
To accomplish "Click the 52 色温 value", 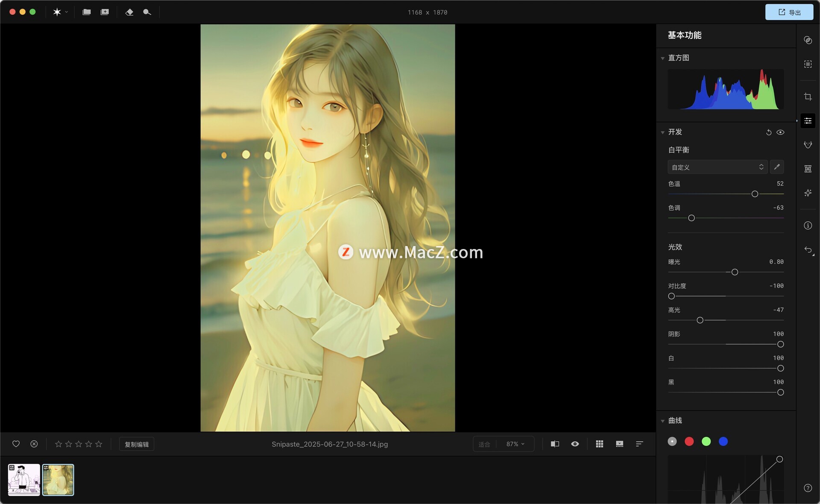I will click(780, 184).
